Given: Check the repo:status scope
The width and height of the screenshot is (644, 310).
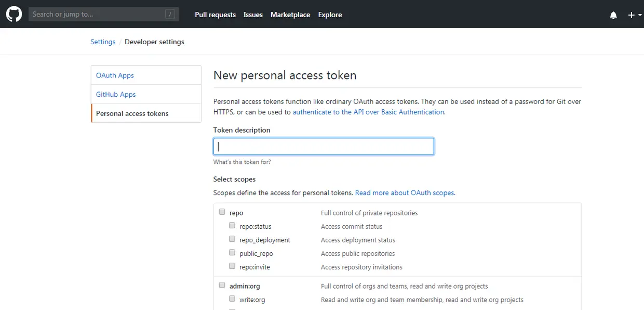Looking at the screenshot, I should coord(233,226).
